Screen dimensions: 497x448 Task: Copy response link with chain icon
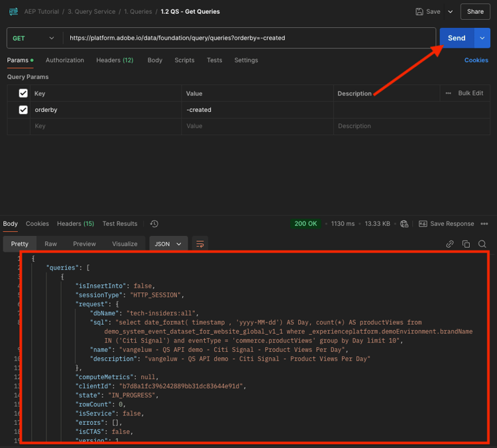[450, 244]
